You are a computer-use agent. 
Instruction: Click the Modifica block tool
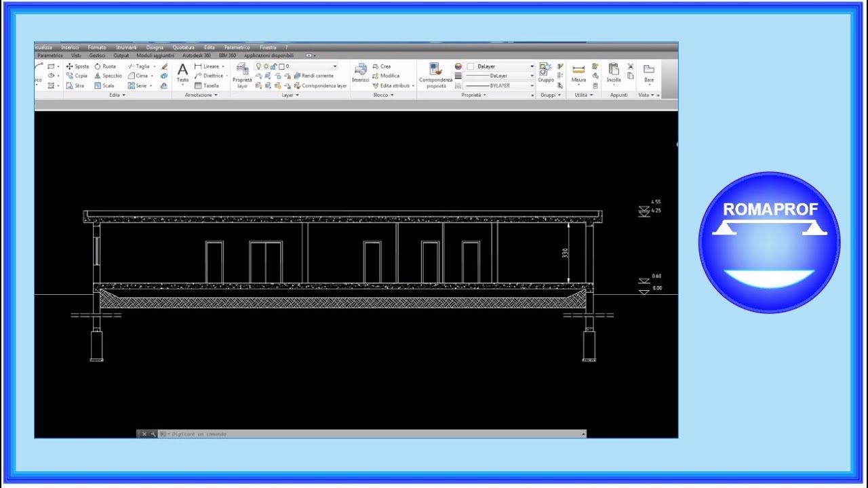(x=385, y=76)
